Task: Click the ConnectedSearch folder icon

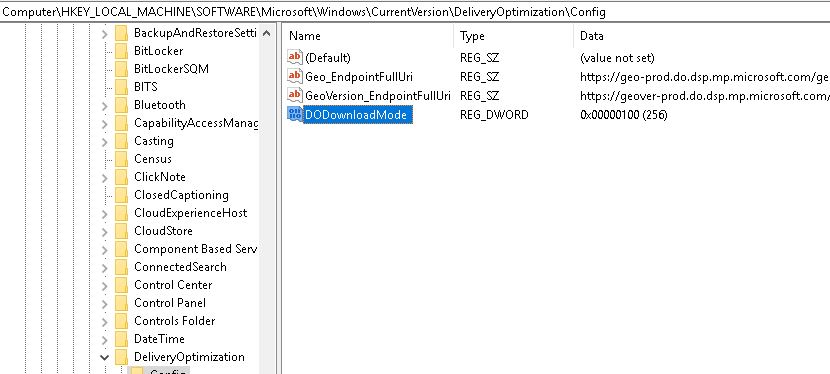Action: (x=121, y=267)
